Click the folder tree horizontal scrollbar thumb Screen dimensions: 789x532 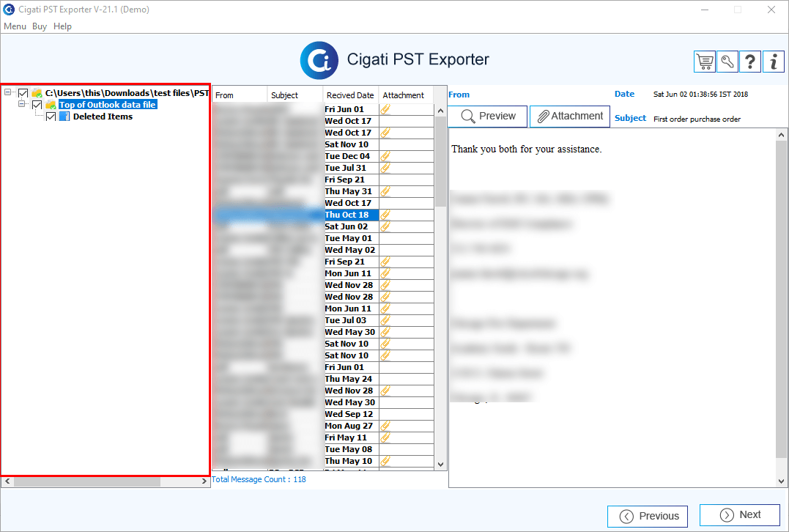point(87,481)
